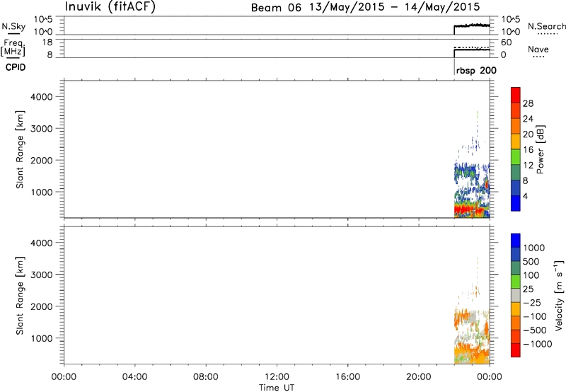Screen dimensions: 566x392
Task: Click the 3000 tick on velocity panel axis
Action: pos(42,275)
